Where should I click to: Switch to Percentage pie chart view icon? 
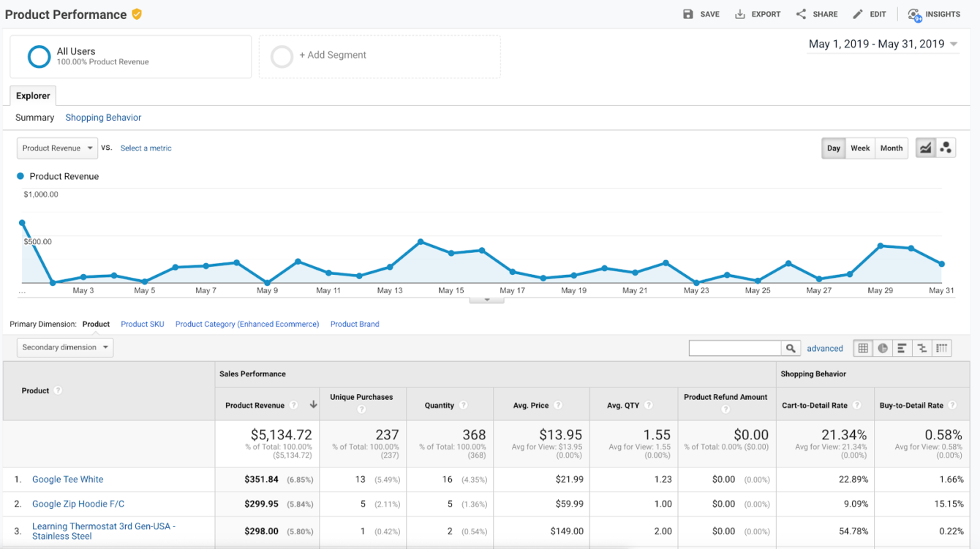pos(883,349)
